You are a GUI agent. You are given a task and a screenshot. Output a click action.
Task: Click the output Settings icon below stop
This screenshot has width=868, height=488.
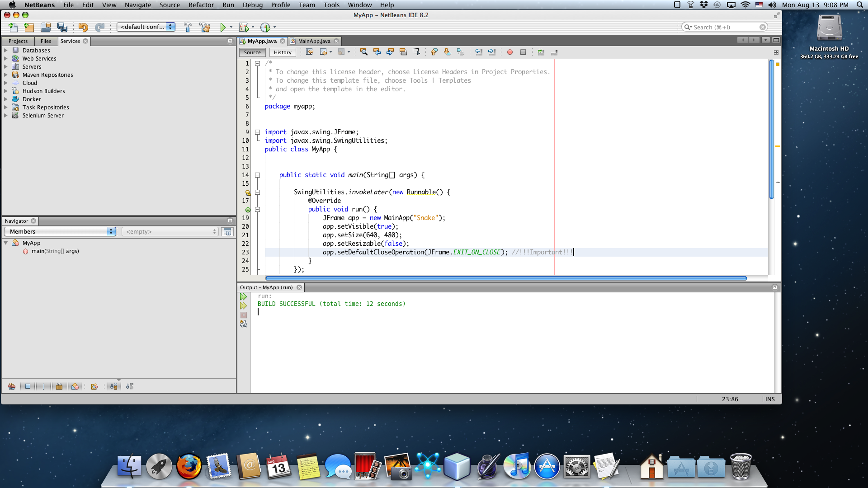click(x=243, y=324)
